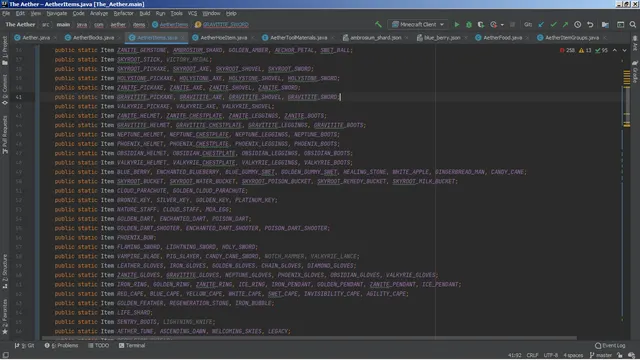Click The Aether breadcrumb root

(20, 24)
